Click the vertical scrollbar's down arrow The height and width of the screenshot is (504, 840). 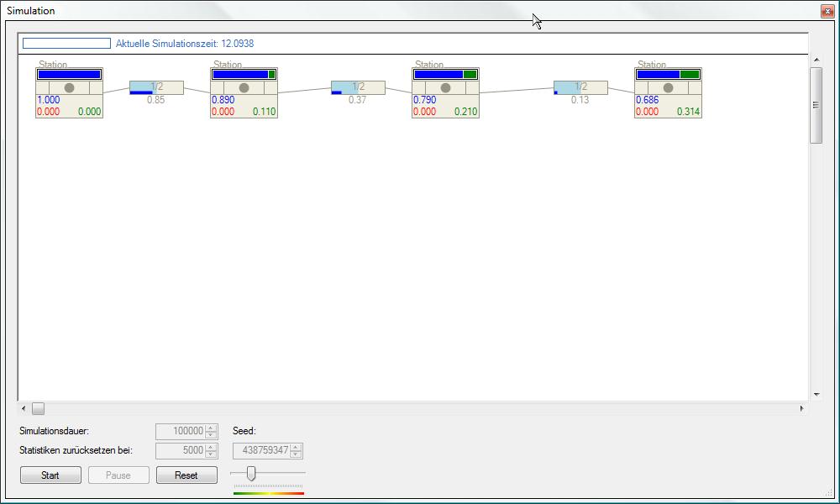click(x=816, y=394)
